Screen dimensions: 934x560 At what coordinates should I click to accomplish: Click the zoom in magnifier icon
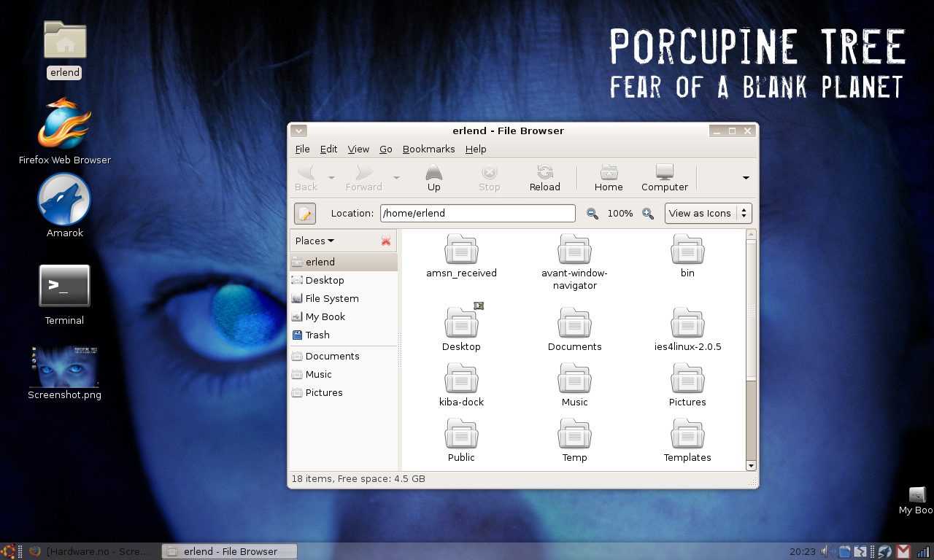647,214
